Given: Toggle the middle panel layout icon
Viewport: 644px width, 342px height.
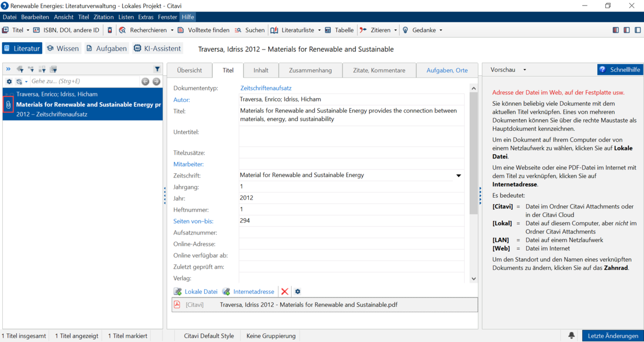Looking at the screenshot, I should click(626, 30).
